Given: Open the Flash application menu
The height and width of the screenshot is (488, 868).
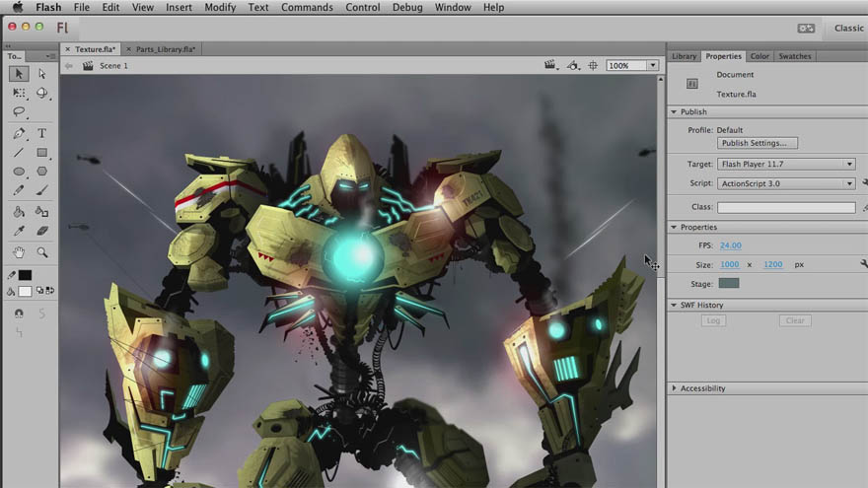Looking at the screenshot, I should click(x=48, y=7).
